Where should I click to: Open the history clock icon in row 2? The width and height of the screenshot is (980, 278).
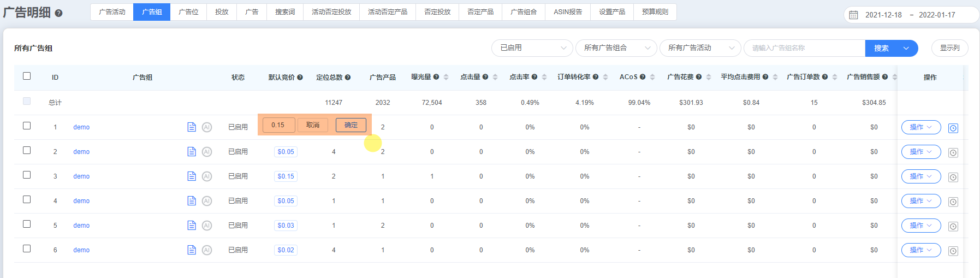[953, 153]
